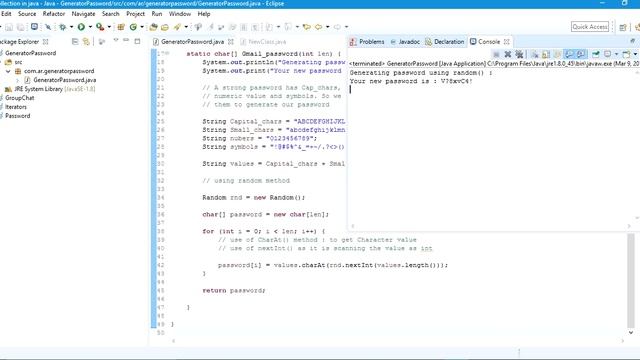The height and width of the screenshot is (360, 640).
Task: Click Display Selected Console icon
Action: click(x=607, y=54)
